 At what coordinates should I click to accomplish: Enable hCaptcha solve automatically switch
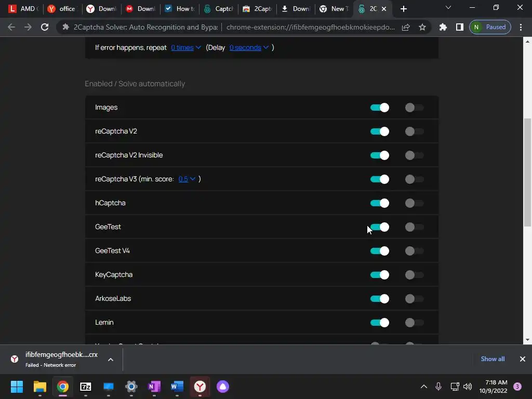(x=414, y=203)
